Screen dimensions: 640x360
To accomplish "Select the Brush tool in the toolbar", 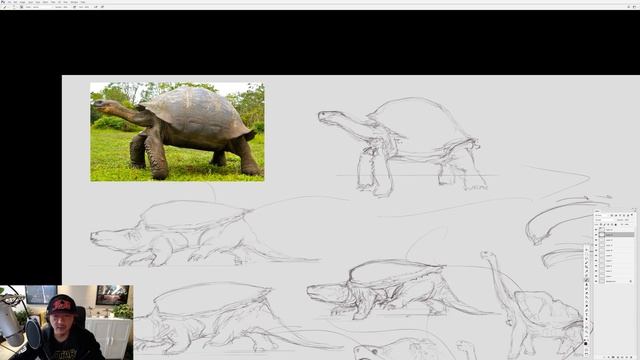I will click(587, 280).
